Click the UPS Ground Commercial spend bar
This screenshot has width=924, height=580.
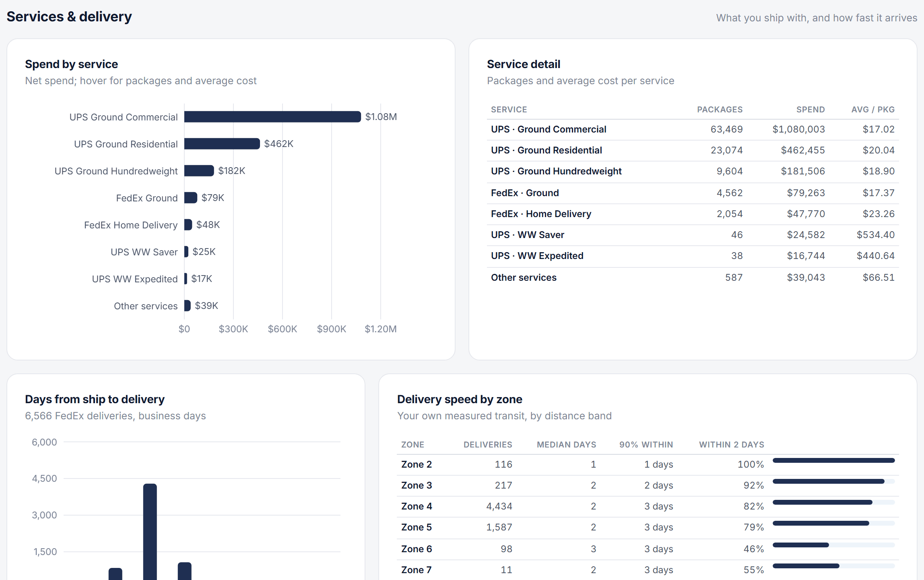(x=272, y=117)
